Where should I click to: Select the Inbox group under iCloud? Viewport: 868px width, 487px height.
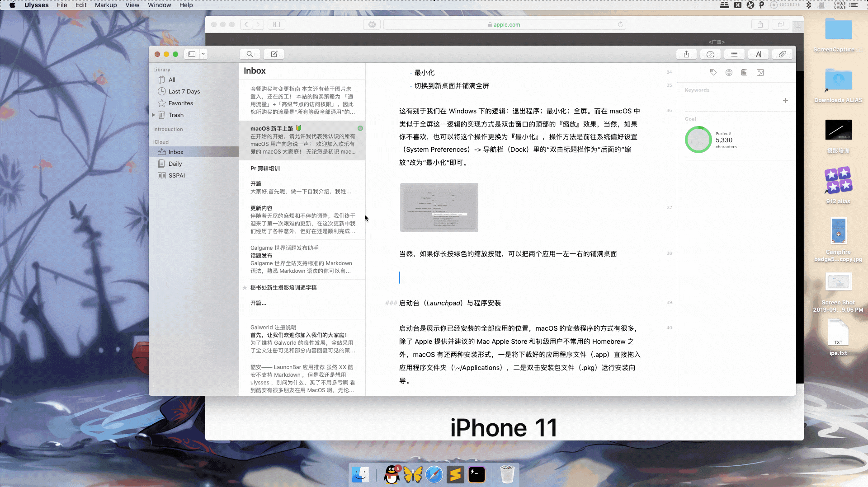tap(194, 152)
